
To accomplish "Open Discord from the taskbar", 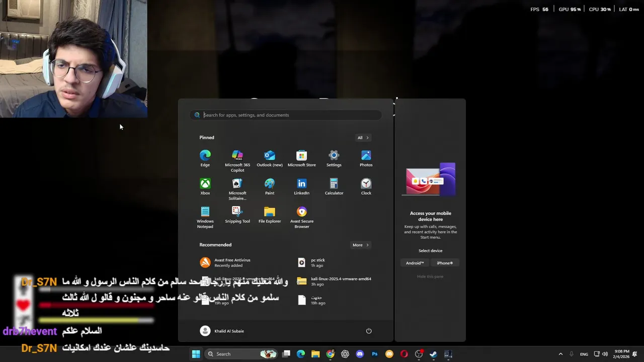I will coord(360,354).
